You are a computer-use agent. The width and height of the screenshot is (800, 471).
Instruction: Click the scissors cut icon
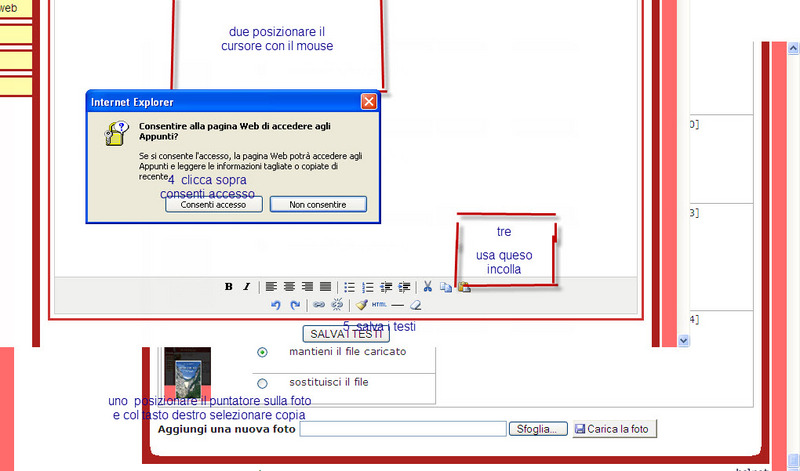428,287
